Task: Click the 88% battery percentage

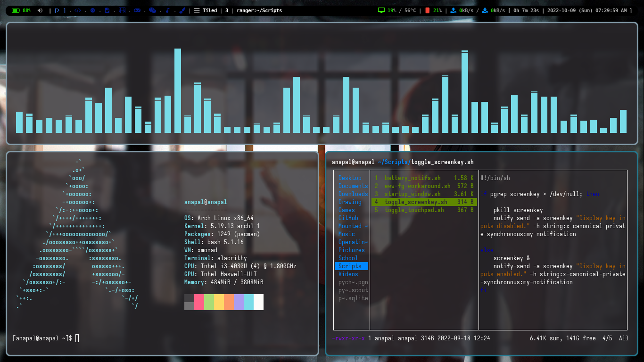Action: pos(27,10)
